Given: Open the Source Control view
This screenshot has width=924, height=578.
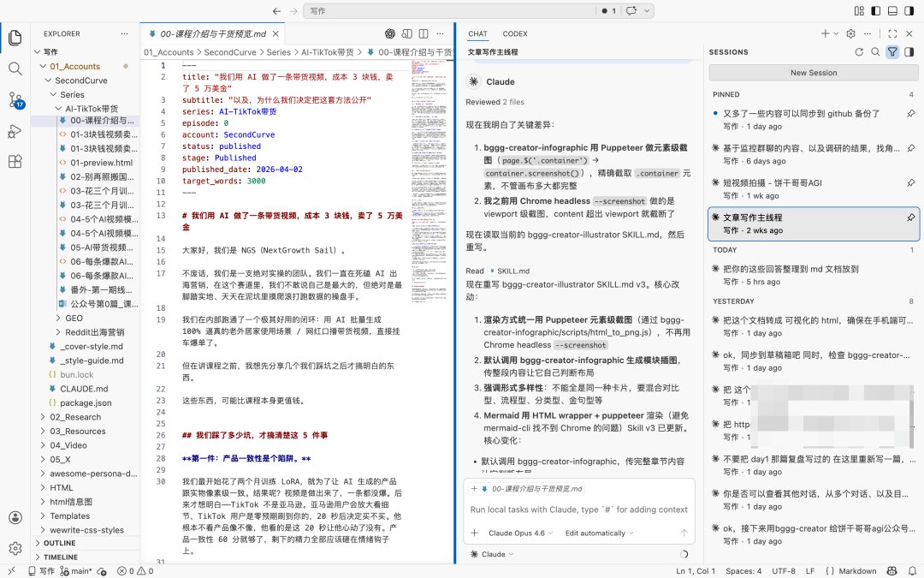Looking at the screenshot, I should click(15, 99).
